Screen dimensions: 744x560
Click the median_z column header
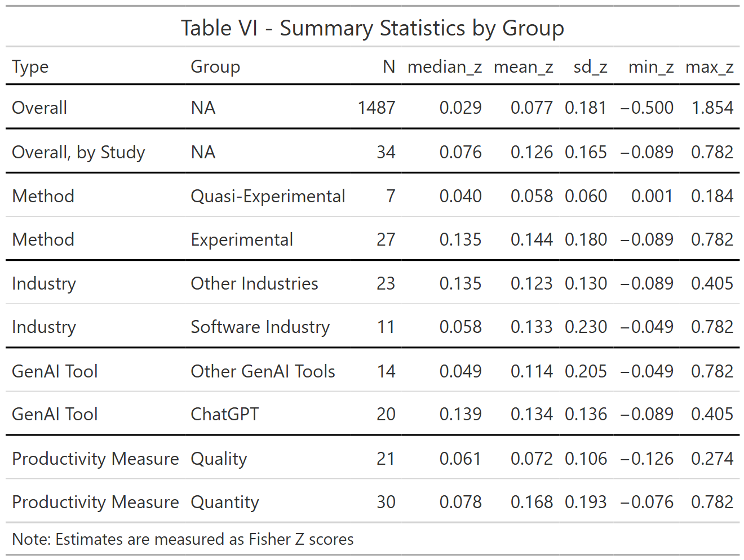(x=444, y=67)
